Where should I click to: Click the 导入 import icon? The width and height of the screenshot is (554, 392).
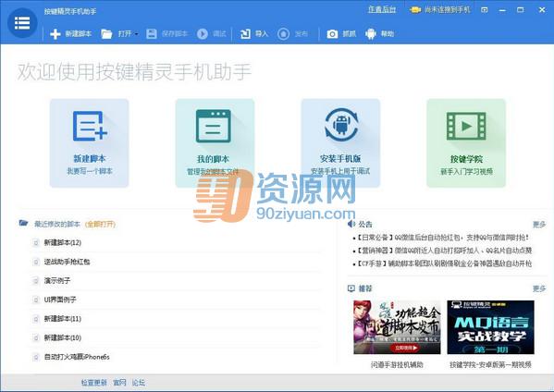click(x=245, y=34)
